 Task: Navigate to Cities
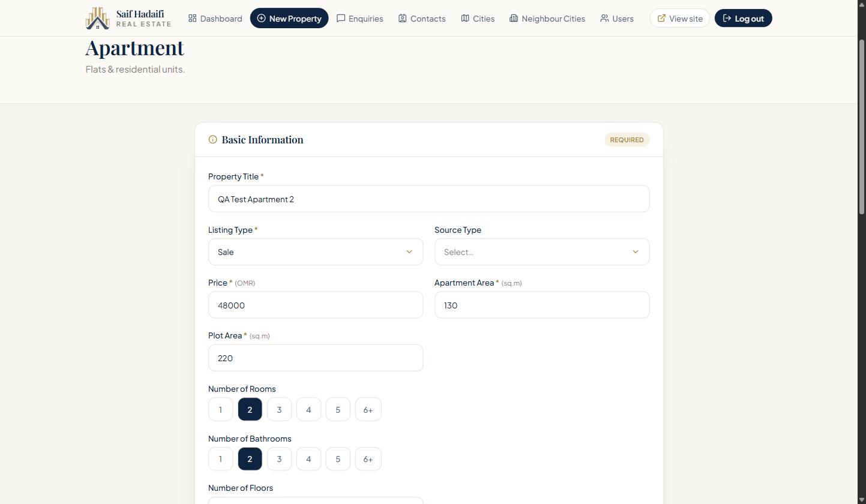pyautogui.click(x=478, y=19)
